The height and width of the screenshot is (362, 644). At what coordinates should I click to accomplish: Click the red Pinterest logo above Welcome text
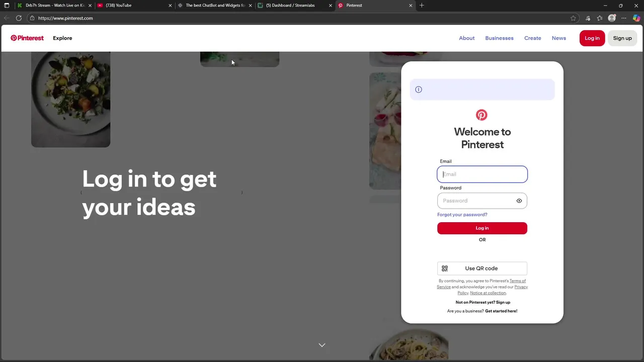pos(481,115)
